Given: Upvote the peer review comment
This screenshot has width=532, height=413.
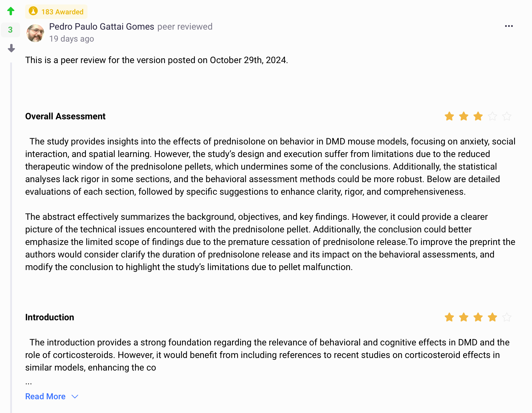Looking at the screenshot, I should pos(11,11).
